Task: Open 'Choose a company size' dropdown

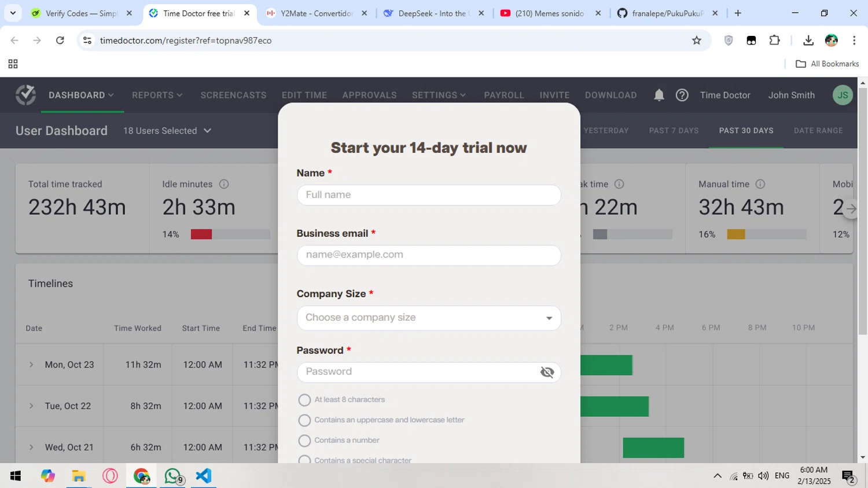Action: tap(429, 318)
